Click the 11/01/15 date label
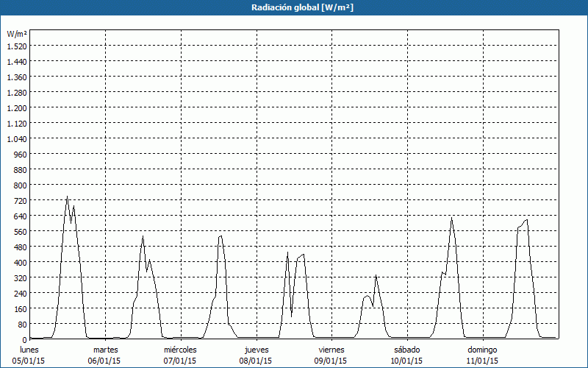Screen dimensions: 588x368 point(482,361)
